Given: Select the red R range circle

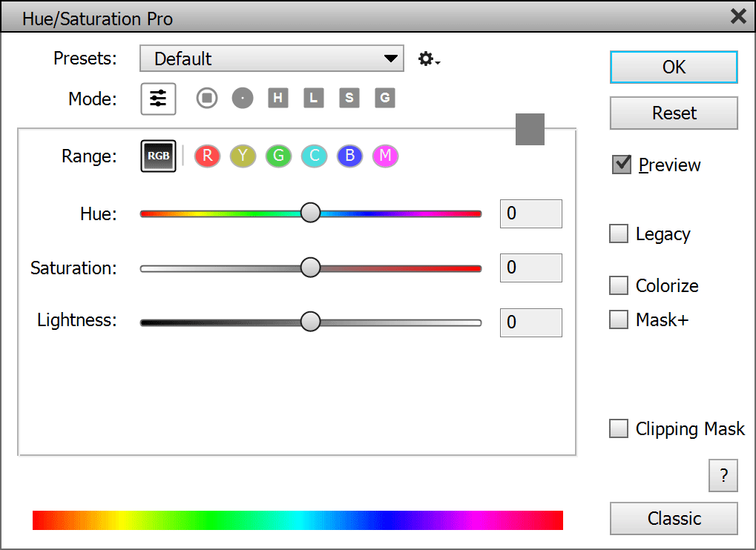Looking at the screenshot, I should point(207,156).
